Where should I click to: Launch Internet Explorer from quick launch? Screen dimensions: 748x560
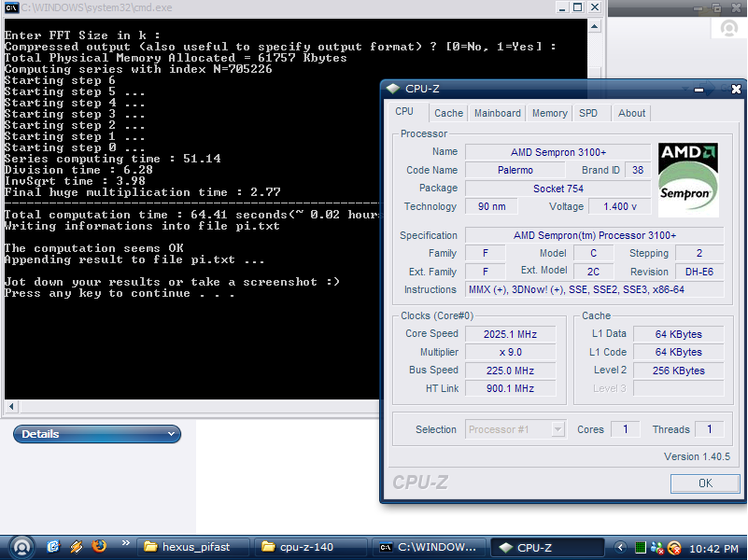pos(53,546)
